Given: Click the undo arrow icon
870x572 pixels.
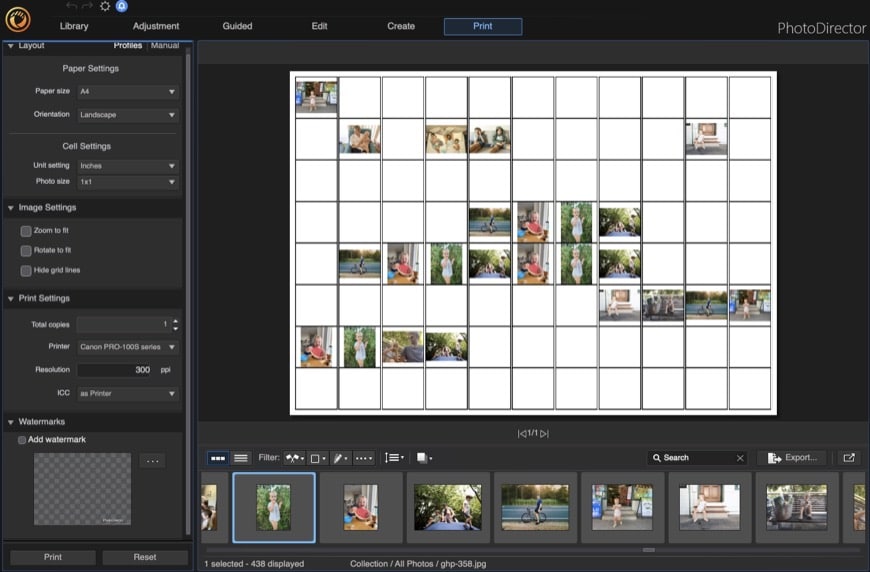Looking at the screenshot, I should [72, 6].
